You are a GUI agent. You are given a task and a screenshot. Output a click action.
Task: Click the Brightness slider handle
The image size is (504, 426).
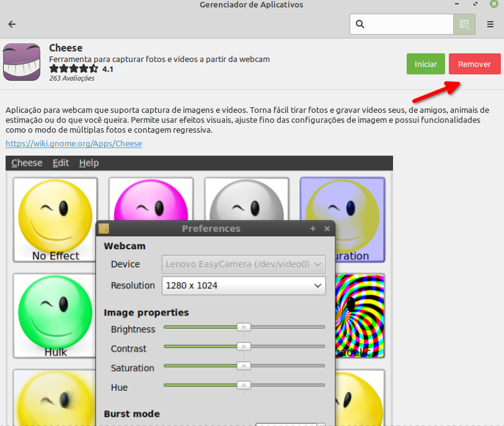coord(244,327)
